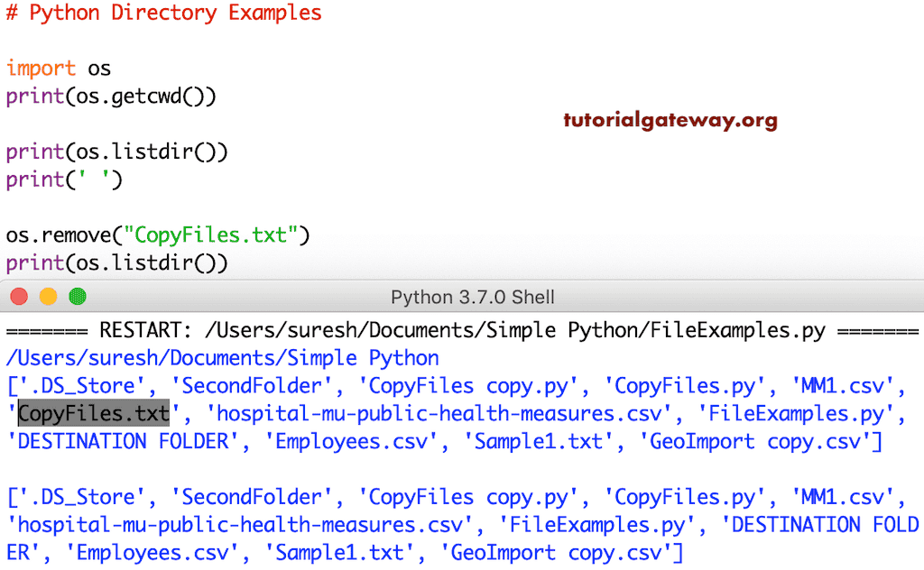Click the RESTART line in the shell
The width and height of the screenshot is (924, 570).
pyautogui.click(x=461, y=331)
